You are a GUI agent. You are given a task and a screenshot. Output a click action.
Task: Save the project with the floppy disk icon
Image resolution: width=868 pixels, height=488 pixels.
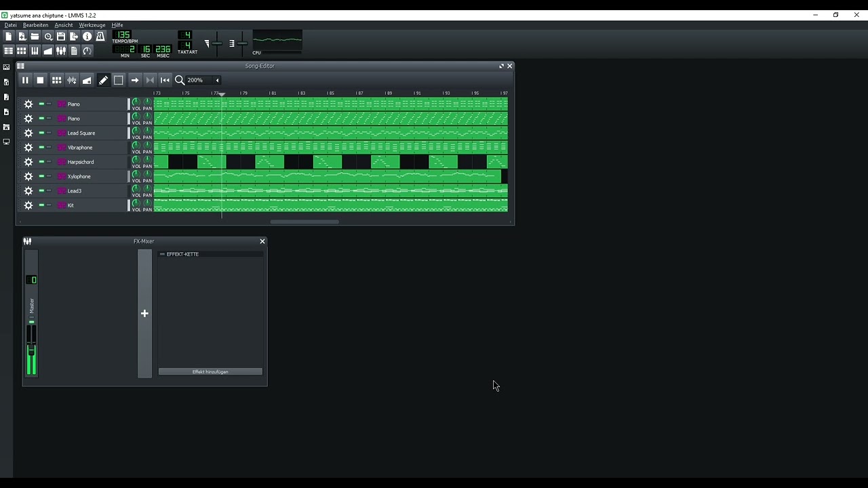point(61,37)
